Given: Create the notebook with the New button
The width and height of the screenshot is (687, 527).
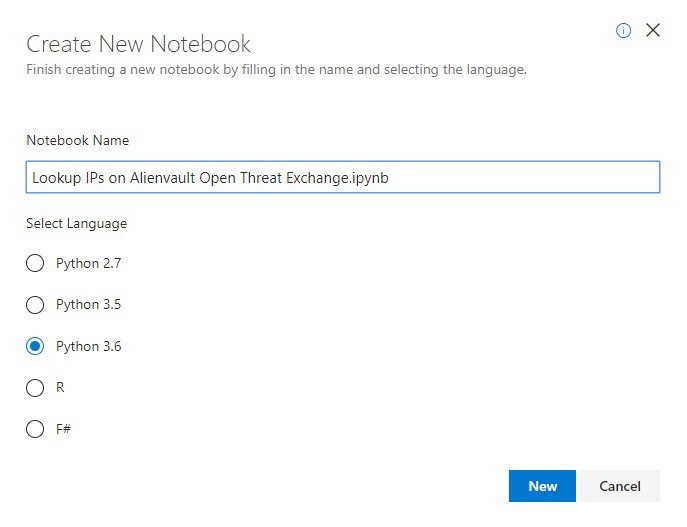Looking at the screenshot, I should [542, 486].
